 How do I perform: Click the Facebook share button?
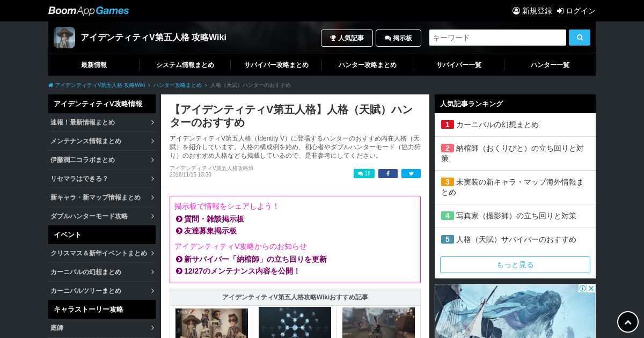388,173
